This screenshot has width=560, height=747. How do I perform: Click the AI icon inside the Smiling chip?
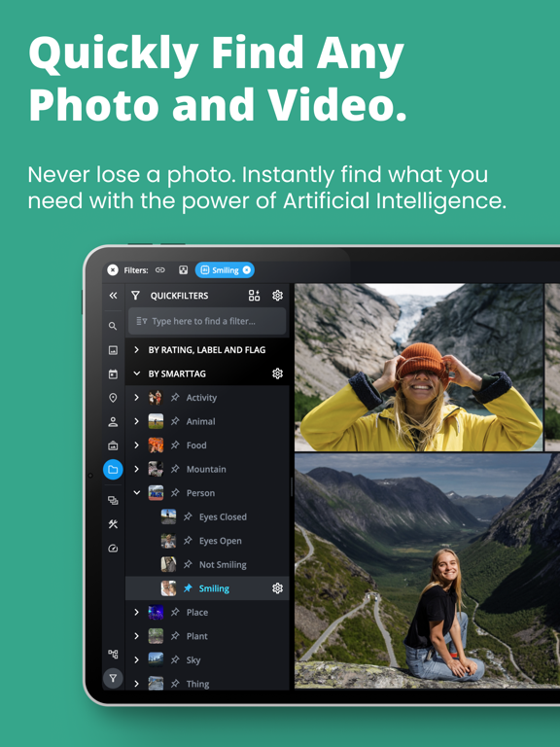click(x=205, y=270)
